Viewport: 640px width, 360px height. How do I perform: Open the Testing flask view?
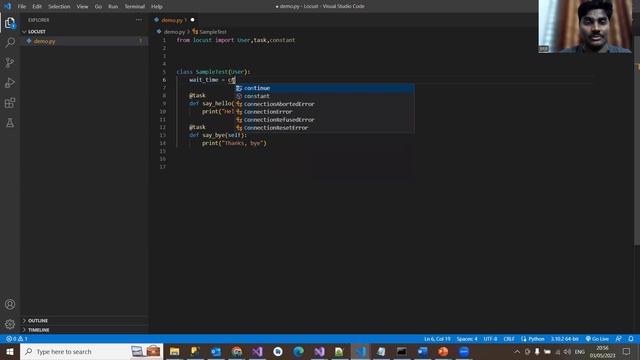click(10, 122)
